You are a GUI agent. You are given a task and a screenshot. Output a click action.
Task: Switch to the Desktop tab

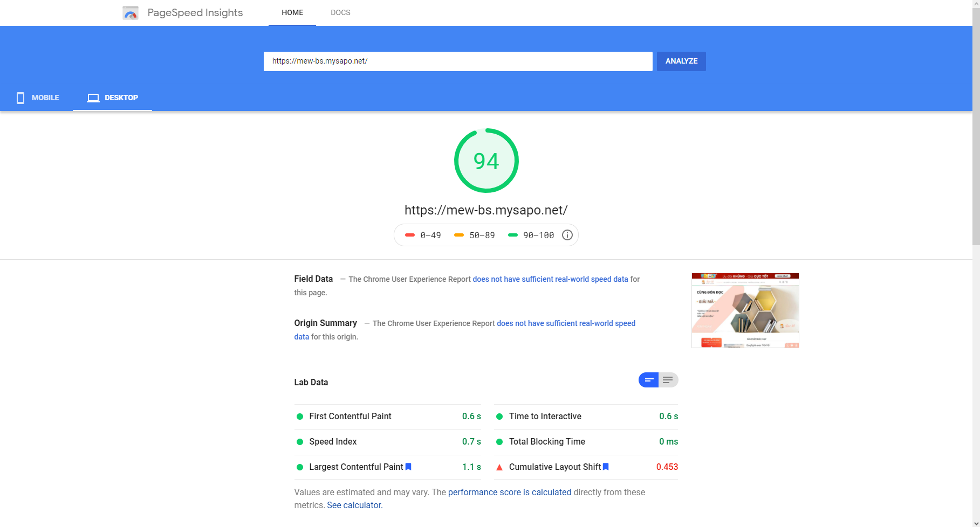(x=112, y=98)
